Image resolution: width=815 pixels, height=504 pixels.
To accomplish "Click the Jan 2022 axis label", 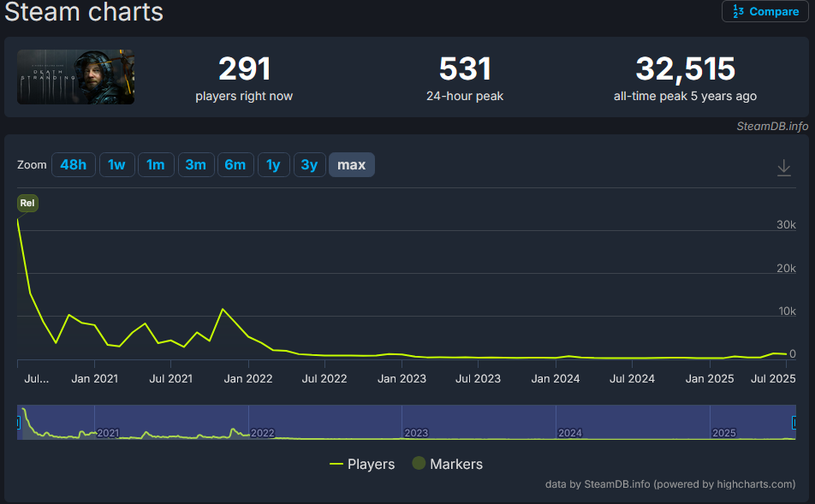I will pos(248,379).
